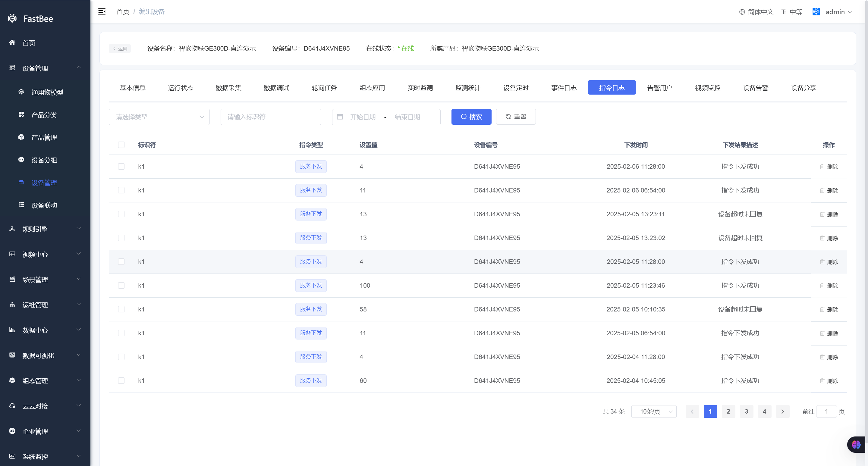Go to page 2 in pagination
868x466 pixels.
pyautogui.click(x=728, y=411)
